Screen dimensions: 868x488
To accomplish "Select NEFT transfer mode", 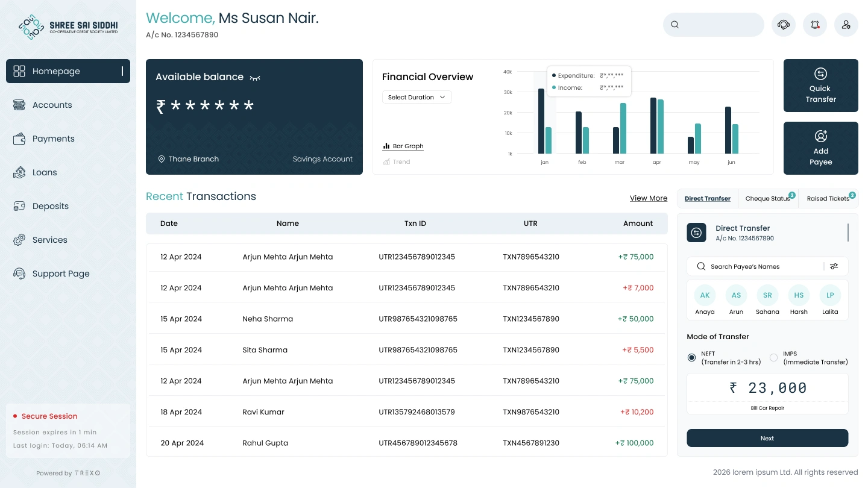I will (691, 358).
